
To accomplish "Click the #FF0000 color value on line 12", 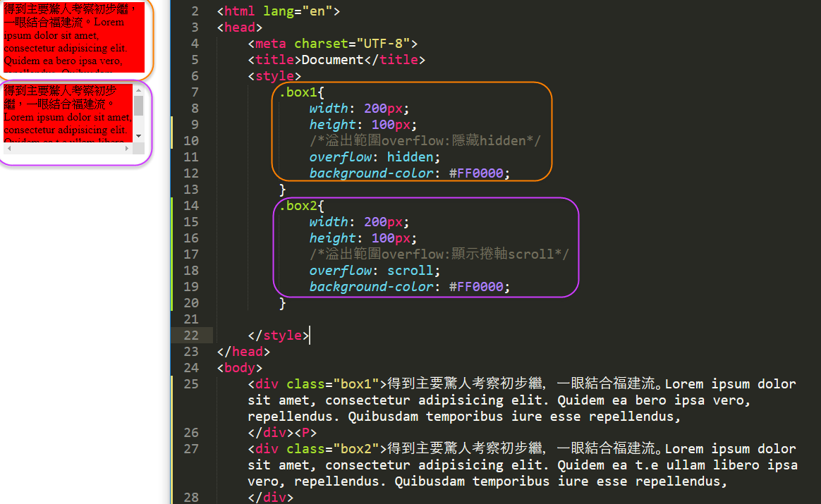I will pyautogui.click(x=478, y=173).
